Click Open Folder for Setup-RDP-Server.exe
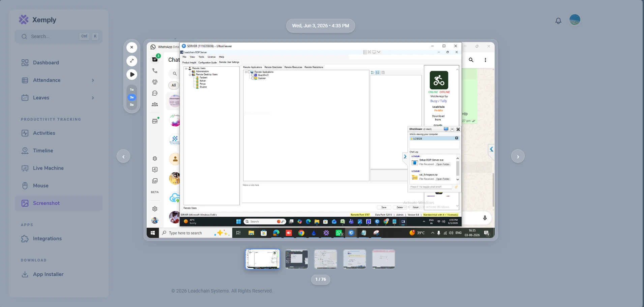 [x=443, y=164]
